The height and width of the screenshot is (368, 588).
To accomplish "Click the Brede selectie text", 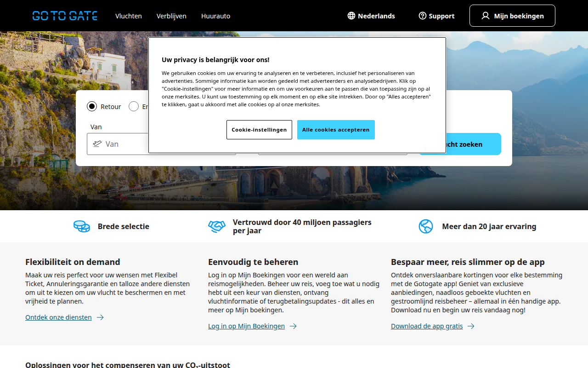I will (x=124, y=226).
